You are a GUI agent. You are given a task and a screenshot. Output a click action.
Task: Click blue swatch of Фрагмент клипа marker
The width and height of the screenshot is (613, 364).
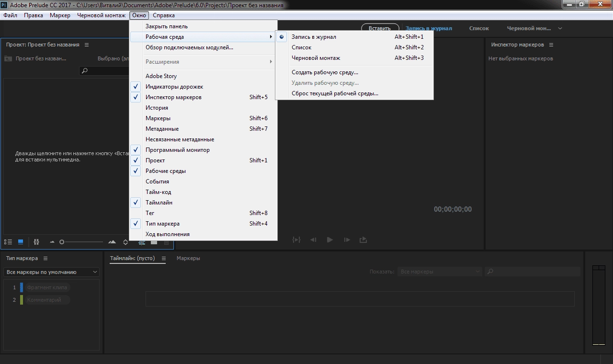(x=22, y=287)
